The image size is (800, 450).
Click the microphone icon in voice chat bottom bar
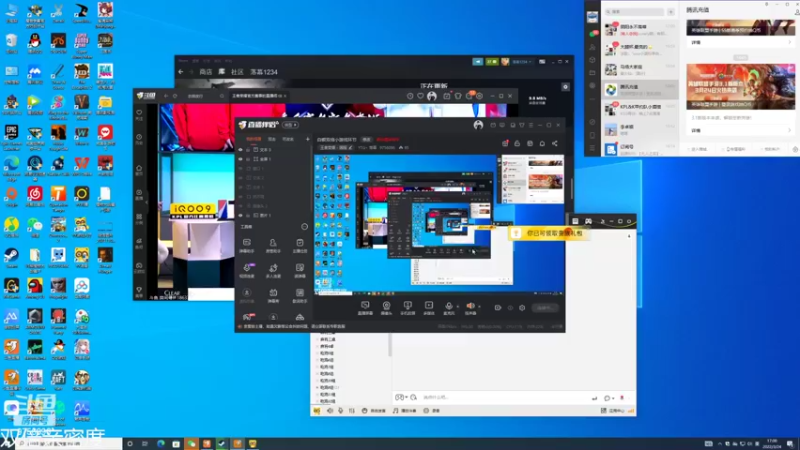click(x=340, y=410)
